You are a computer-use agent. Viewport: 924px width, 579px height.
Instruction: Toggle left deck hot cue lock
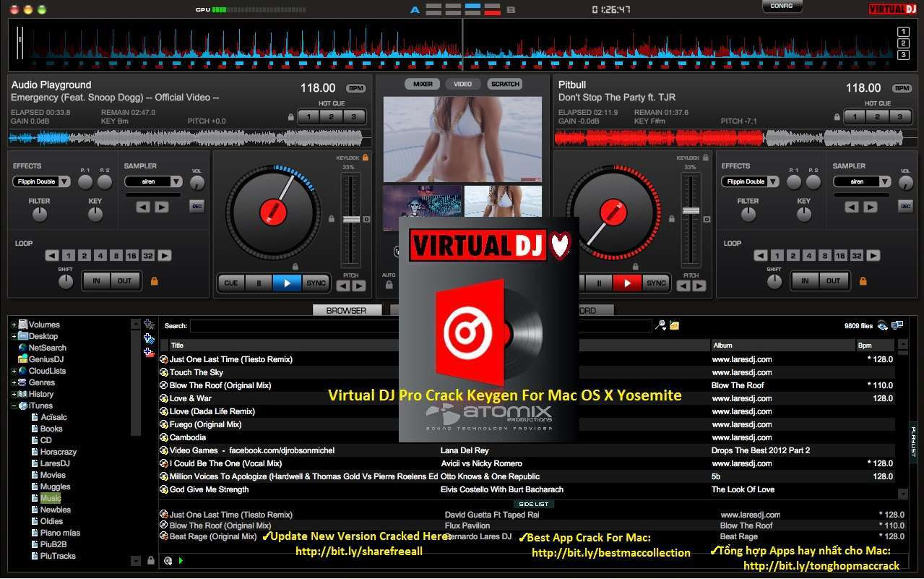pyautogui.click(x=291, y=116)
